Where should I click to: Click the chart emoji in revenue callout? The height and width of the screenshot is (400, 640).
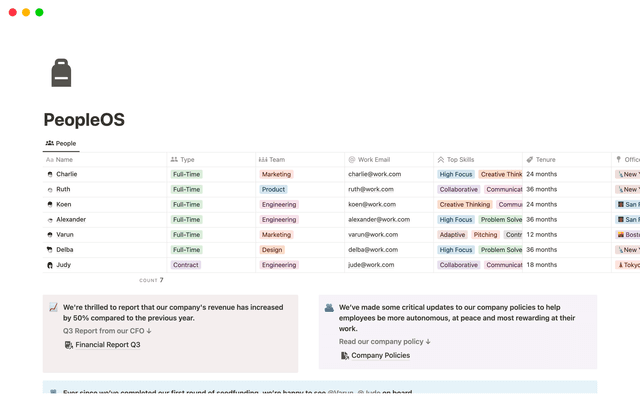coord(53,308)
